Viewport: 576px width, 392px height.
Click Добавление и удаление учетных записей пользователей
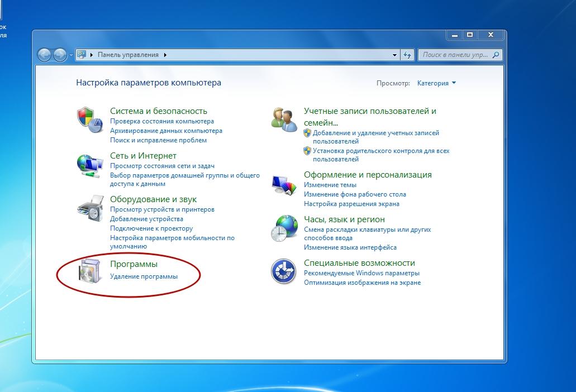tap(376, 137)
